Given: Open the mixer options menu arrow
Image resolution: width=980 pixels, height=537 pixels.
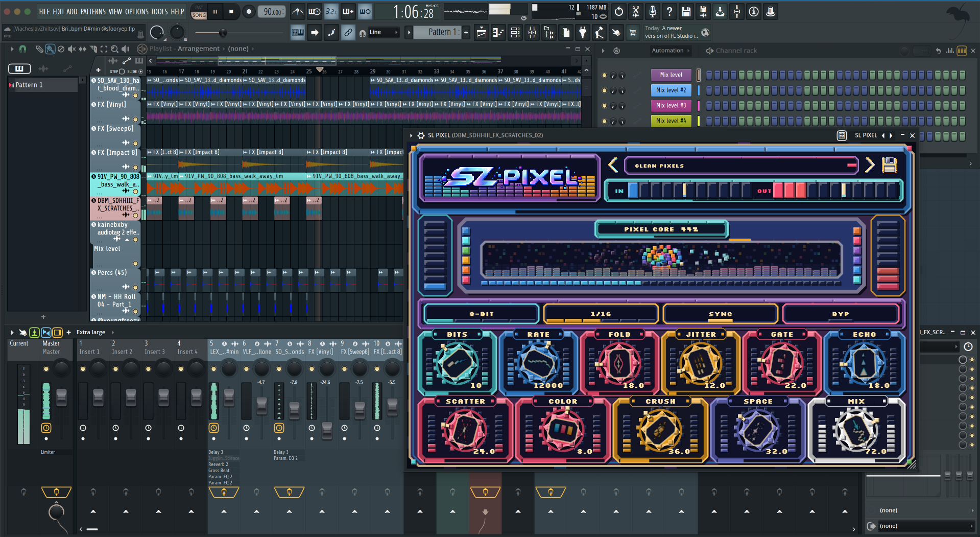Looking at the screenshot, I should [12, 332].
